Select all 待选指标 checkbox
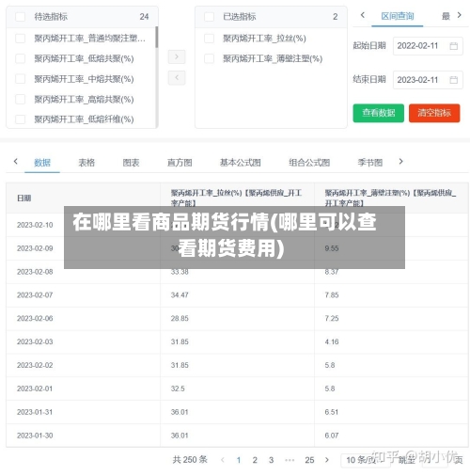Image resolution: width=470 pixels, height=476 pixels. [21, 17]
